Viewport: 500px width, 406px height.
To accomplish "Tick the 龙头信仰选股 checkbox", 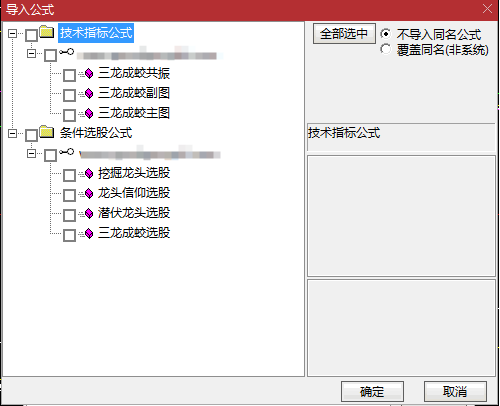I will click(x=69, y=195).
